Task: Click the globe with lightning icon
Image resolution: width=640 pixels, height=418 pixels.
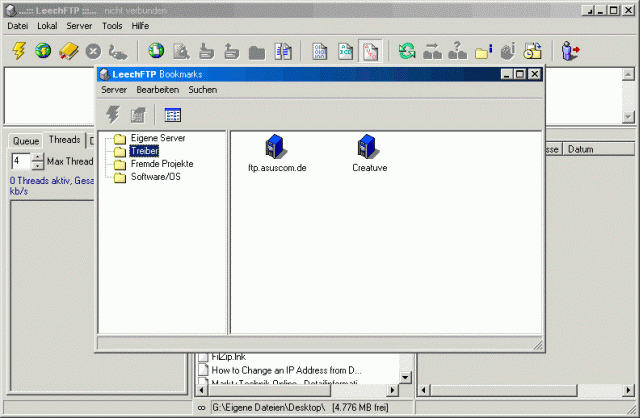Action: 43,51
